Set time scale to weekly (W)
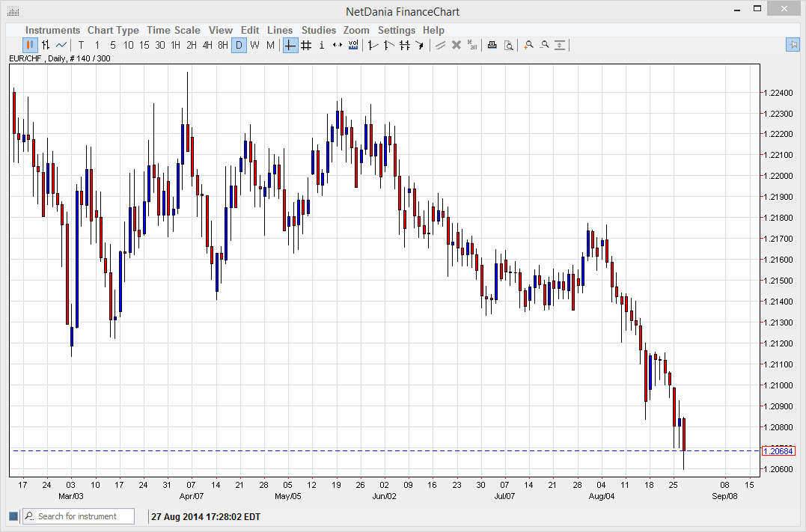The image size is (806, 532). click(x=254, y=45)
